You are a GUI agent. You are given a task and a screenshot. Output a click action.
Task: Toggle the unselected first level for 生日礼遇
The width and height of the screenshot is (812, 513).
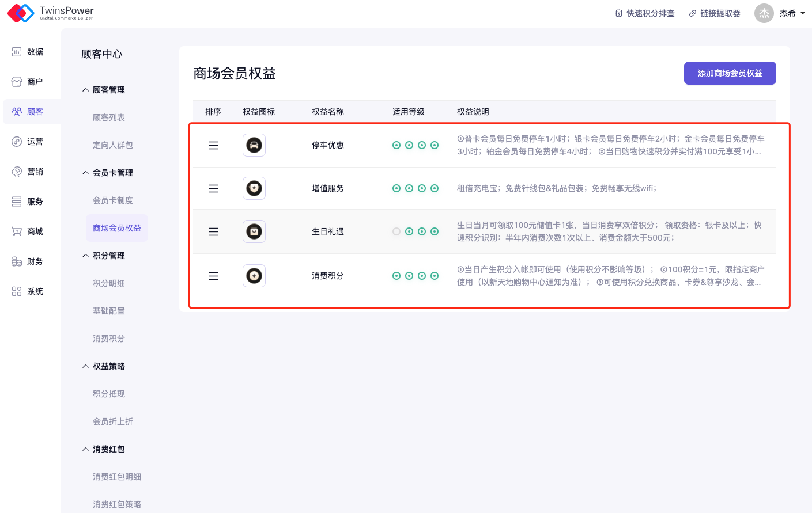pos(396,231)
